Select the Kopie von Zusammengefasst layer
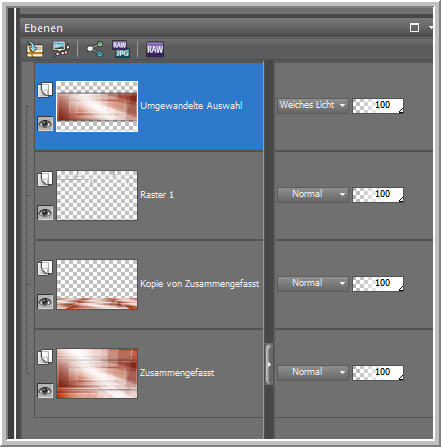441x447 pixels. pos(199,284)
